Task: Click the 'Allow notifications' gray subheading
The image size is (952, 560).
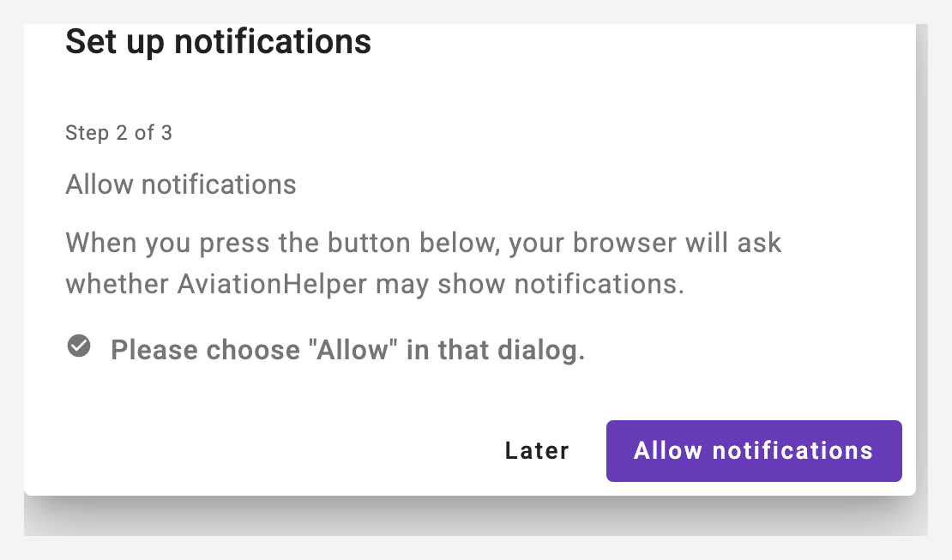Action: click(181, 184)
